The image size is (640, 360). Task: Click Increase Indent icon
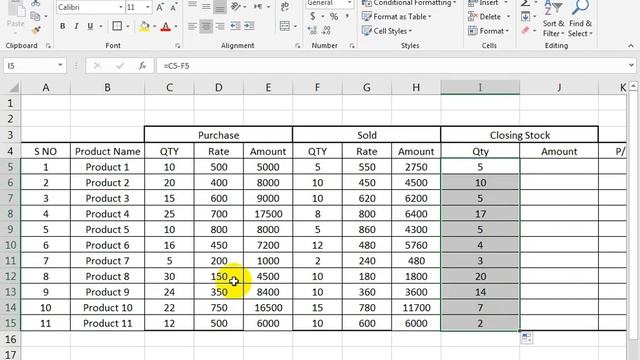(249, 26)
